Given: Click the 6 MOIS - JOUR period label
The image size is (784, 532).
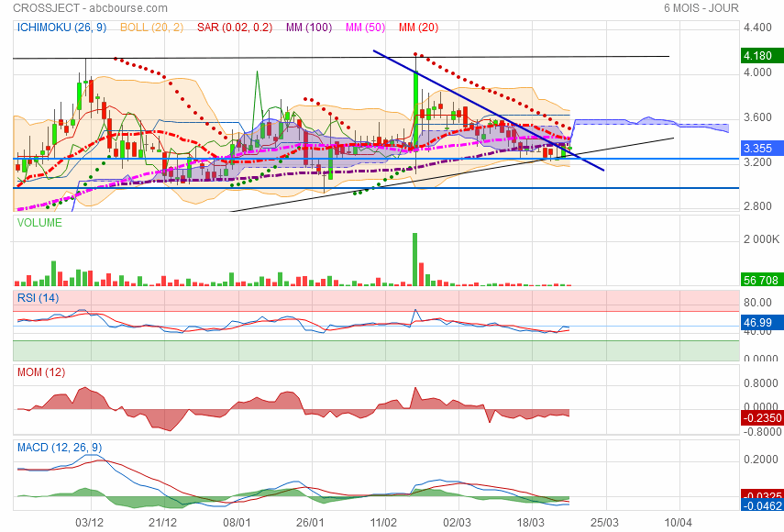Looking at the screenshot, I should (x=701, y=8).
